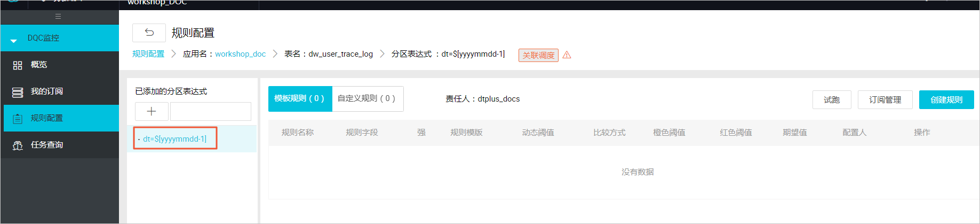980x224 pixels.
Task: Collapse the DQC监控 menu arrow
Action: coord(14,40)
